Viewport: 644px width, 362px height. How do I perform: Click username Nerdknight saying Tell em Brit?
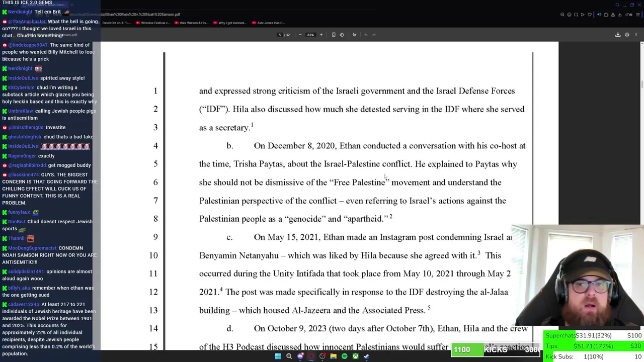pos(20,12)
